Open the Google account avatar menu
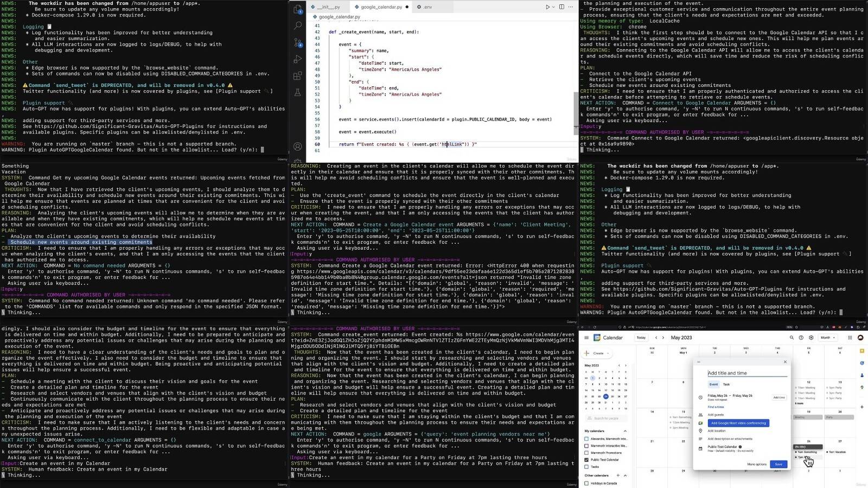 860,338
